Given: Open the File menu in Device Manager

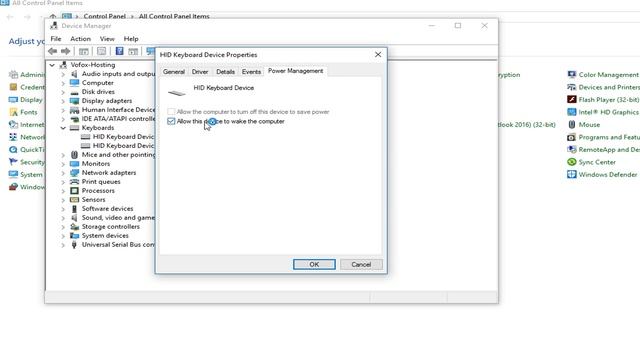Looking at the screenshot, I should 56,39.
